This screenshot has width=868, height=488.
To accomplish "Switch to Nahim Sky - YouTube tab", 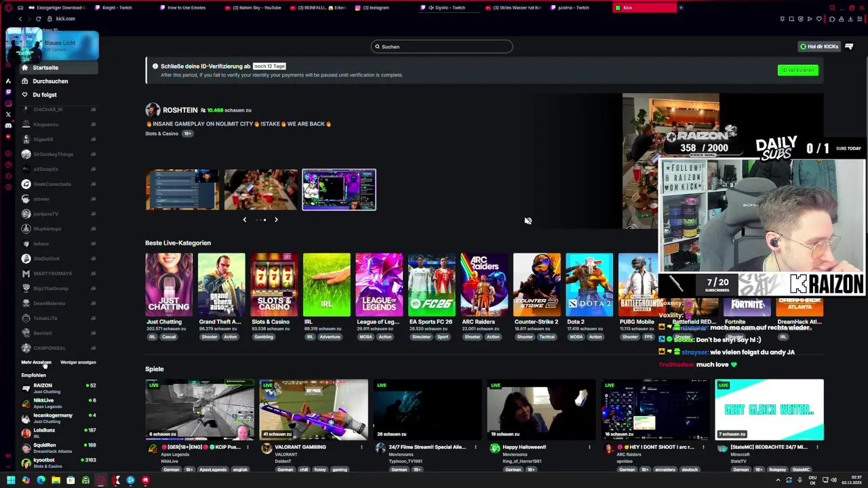I will [x=256, y=7].
